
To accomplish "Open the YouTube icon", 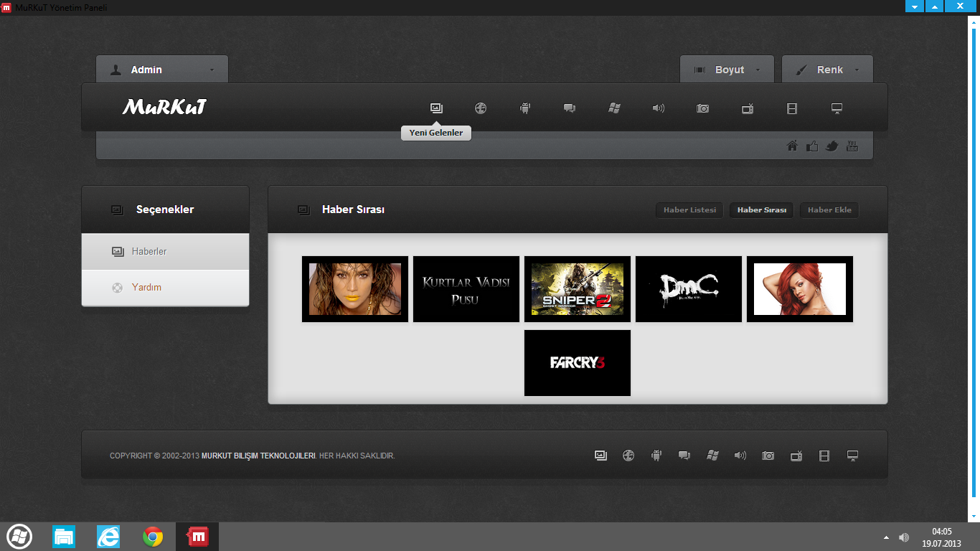I will pyautogui.click(x=852, y=146).
